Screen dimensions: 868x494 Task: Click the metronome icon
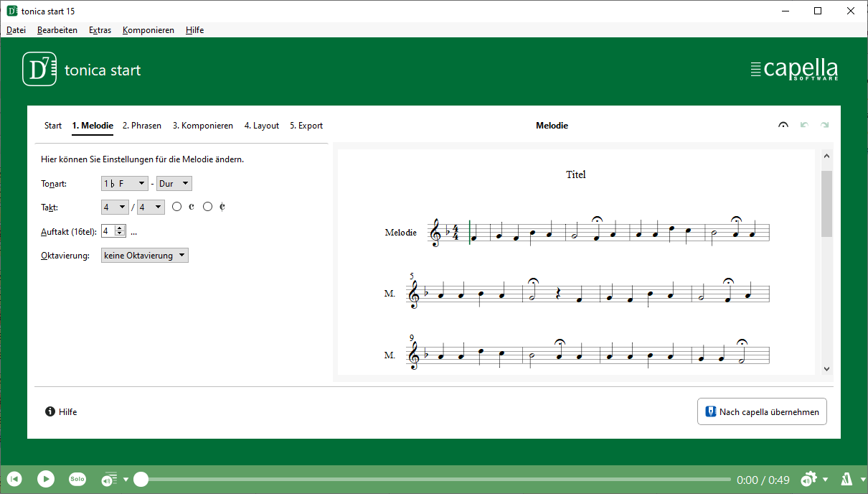coord(846,479)
